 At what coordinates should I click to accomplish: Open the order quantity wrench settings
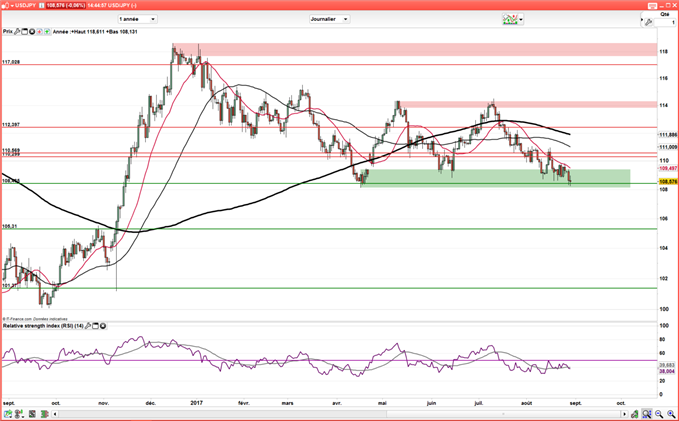[648, 23]
